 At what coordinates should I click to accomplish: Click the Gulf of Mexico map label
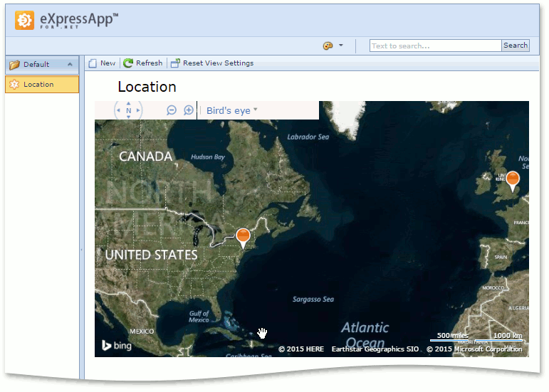click(199, 317)
